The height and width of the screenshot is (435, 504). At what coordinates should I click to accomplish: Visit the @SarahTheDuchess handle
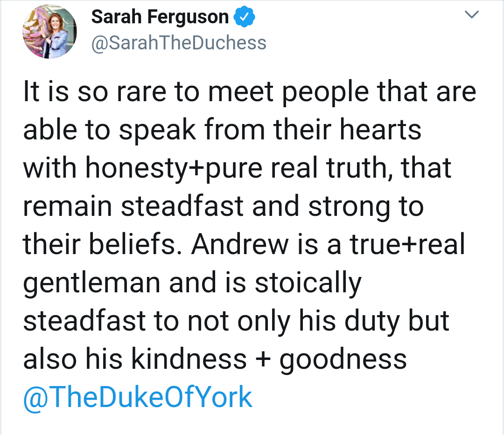tap(179, 43)
